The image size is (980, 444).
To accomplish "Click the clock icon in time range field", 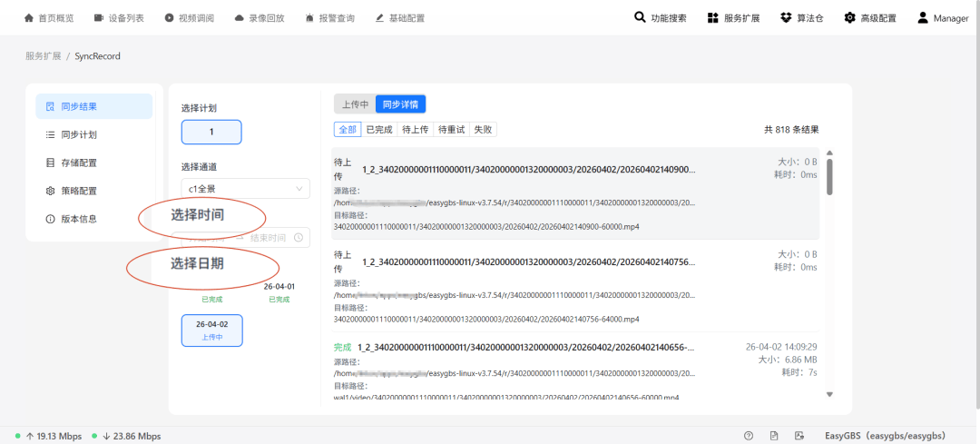I will [299, 238].
